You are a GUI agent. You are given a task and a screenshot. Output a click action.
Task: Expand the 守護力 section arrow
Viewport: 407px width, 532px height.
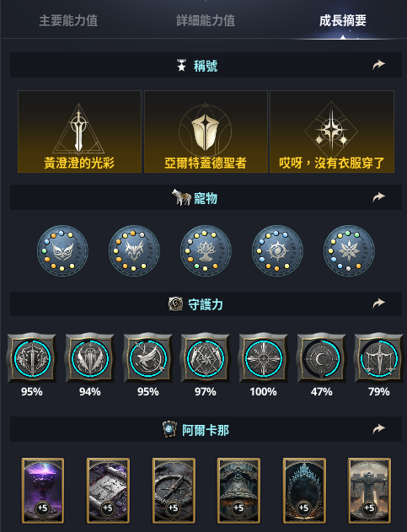[x=378, y=303]
